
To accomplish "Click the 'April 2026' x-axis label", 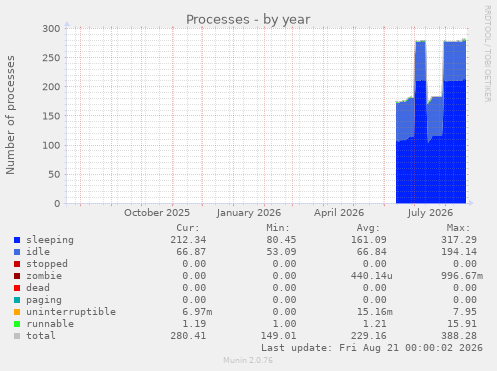I will tap(339, 213).
